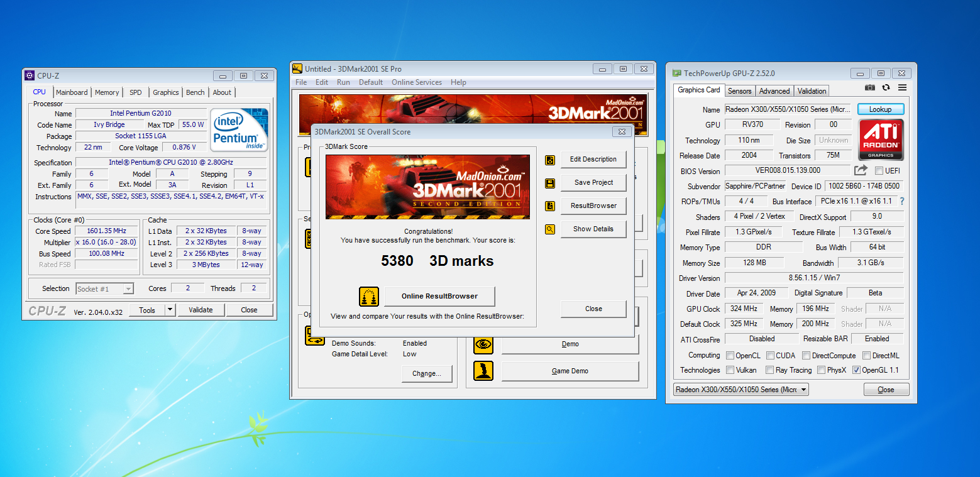Click the BIOS export share icon
This screenshot has width=980, height=477.
click(x=861, y=170)
